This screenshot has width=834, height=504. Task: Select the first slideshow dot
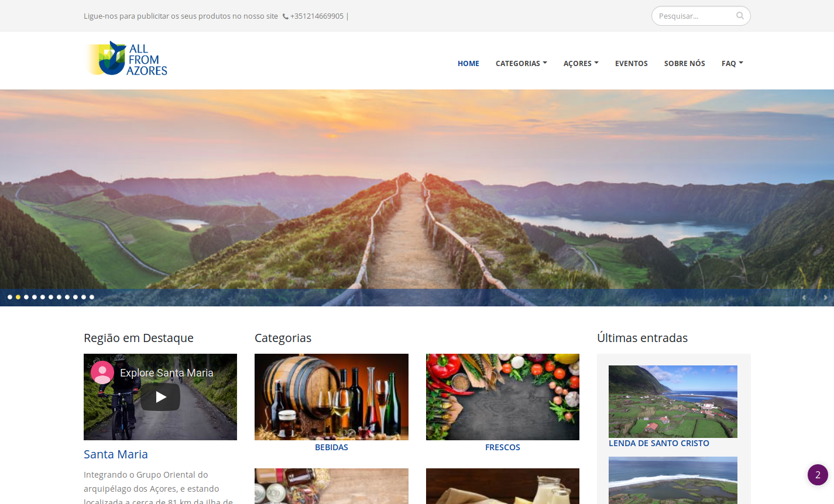[x=10, y=297]
